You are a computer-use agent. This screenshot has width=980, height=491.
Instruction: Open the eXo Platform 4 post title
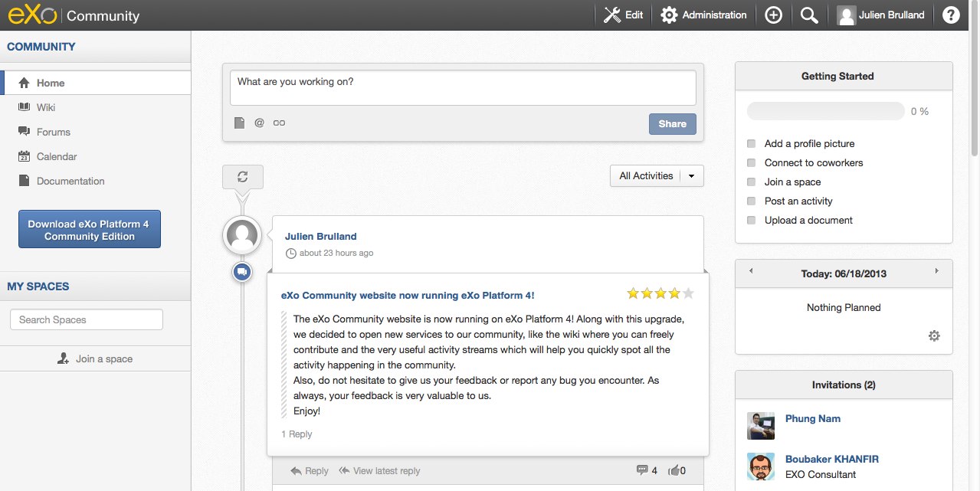tap(408, 295)
